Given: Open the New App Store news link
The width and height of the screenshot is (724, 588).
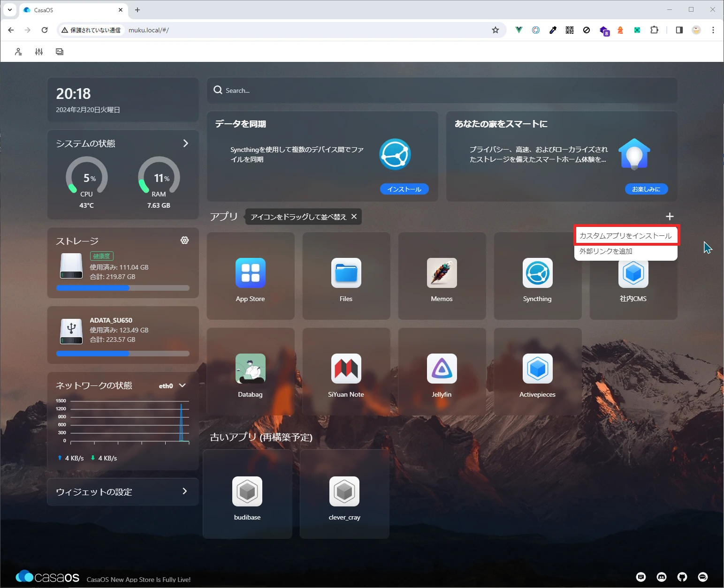Looking at the screenshot, I should pyautogui.click(x=138, y=580).
